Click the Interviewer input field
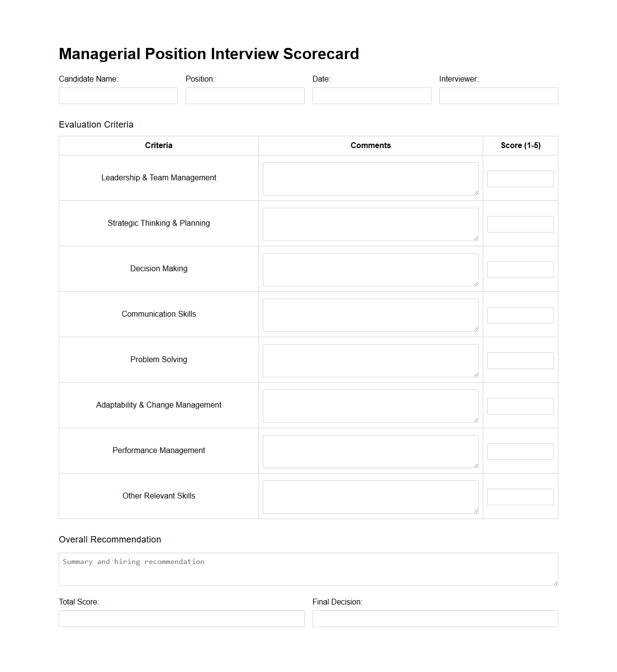The height and width of the screenshot is (672, 617). 498,96
